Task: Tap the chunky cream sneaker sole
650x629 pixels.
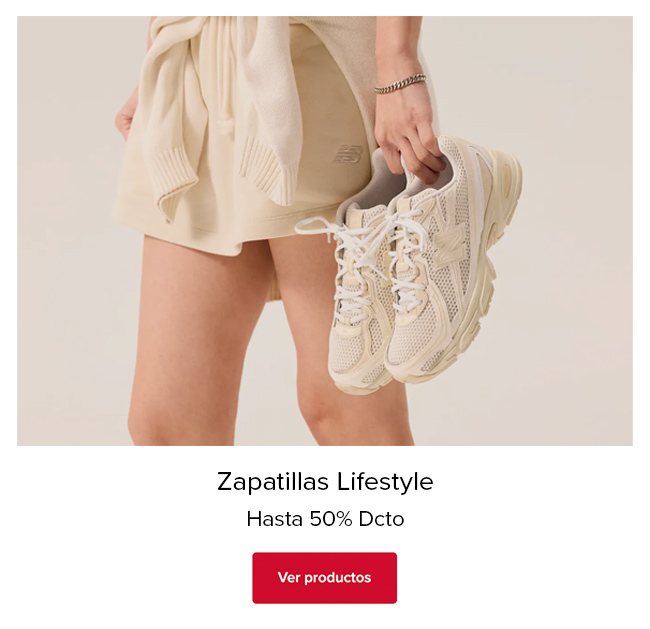Action: click(x=489, y=265)
